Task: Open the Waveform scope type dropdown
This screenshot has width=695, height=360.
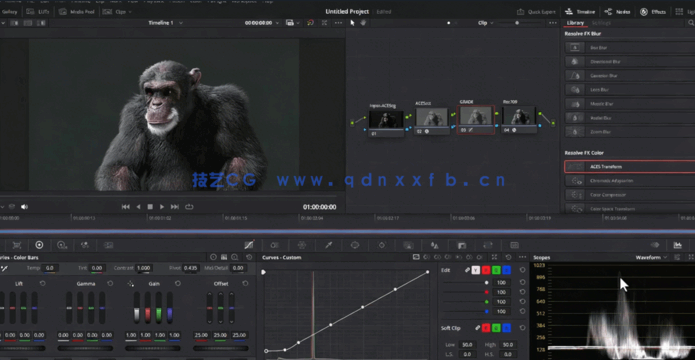Action: click(652, 257)
